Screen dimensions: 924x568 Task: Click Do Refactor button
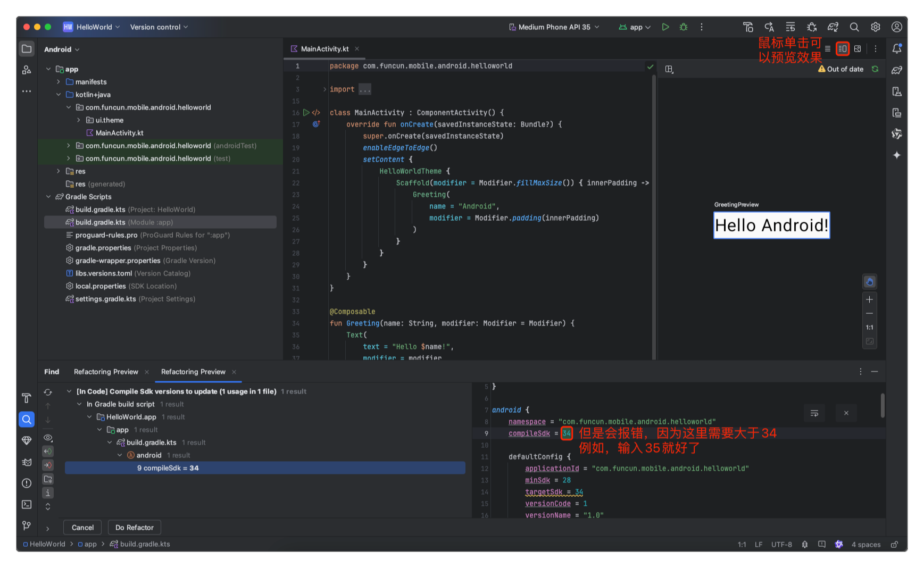(135, 528)
